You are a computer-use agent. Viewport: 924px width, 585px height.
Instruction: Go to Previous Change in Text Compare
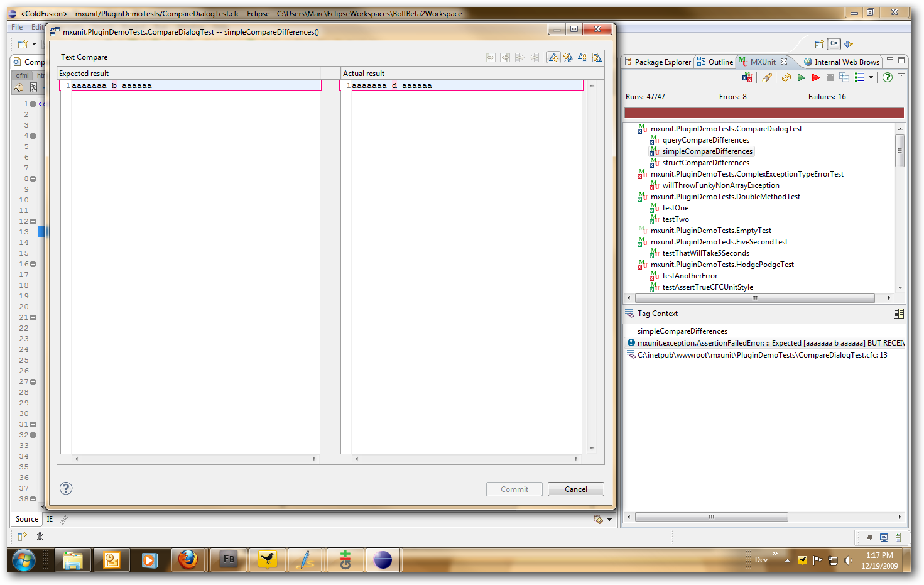(597, 58)
